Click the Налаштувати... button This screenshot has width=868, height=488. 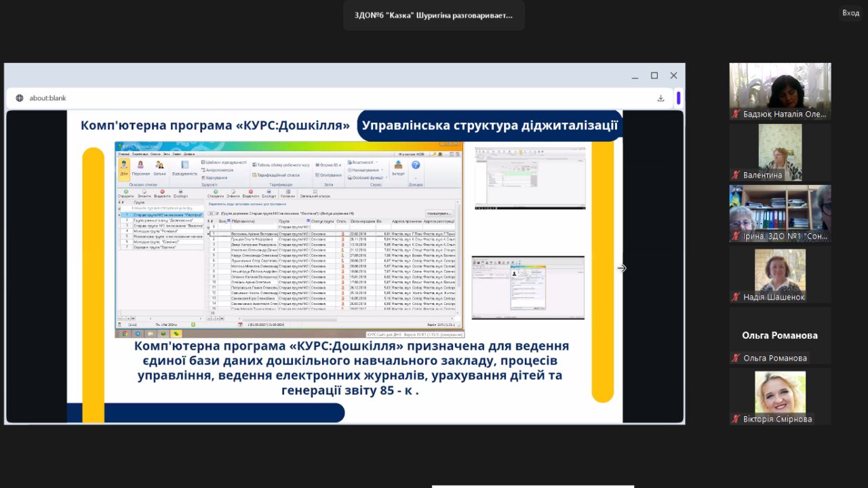[x=439, y=213]
